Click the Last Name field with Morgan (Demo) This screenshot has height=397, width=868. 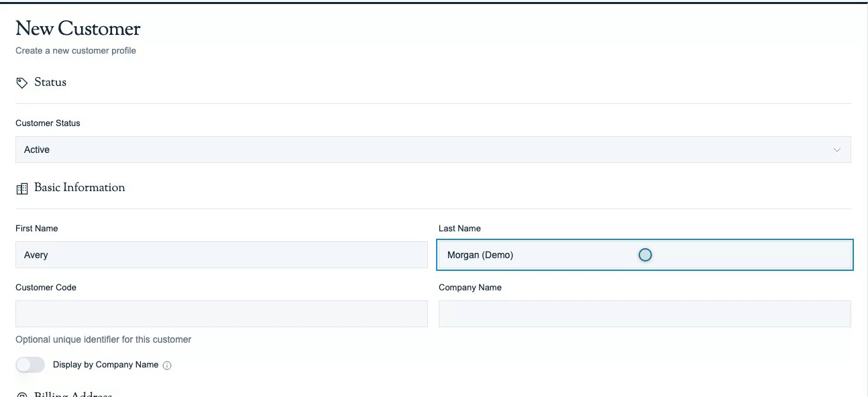645,255
